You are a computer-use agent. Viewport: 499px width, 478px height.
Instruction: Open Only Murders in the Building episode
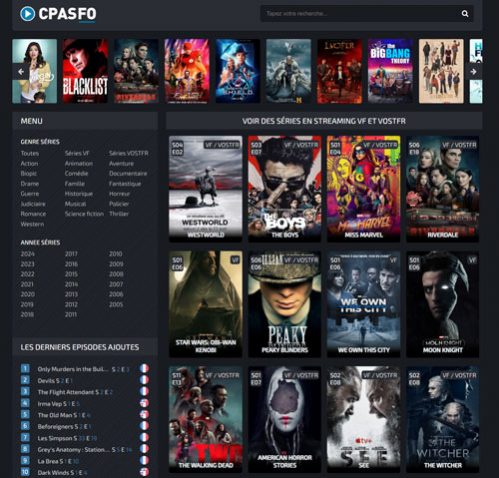(x=83, y=369)
